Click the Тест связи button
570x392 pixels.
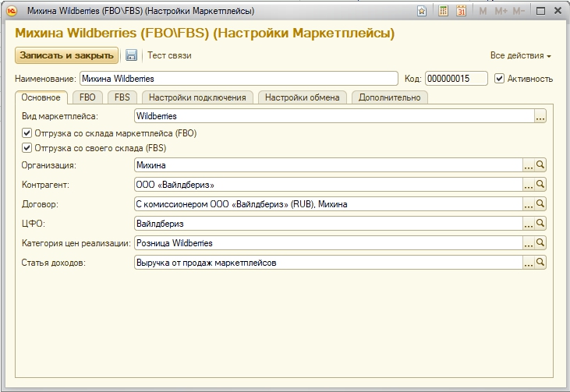click(169, 55)
